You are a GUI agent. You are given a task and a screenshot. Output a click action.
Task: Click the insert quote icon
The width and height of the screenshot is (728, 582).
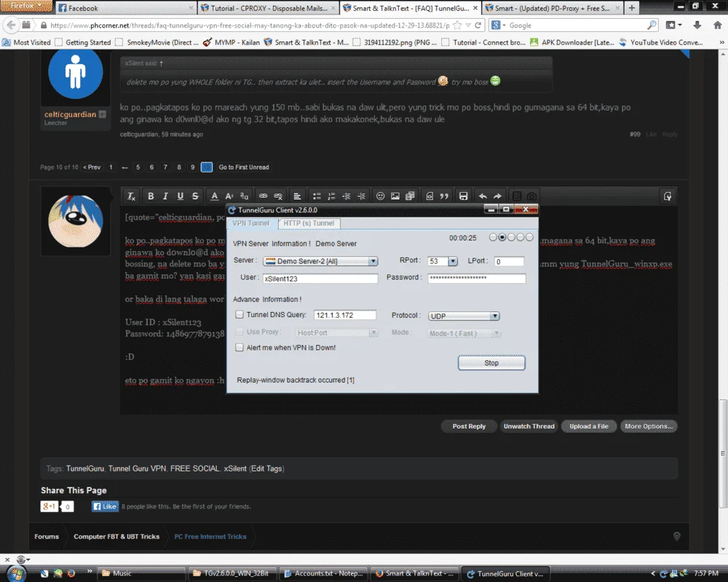[x=444, y=196]
